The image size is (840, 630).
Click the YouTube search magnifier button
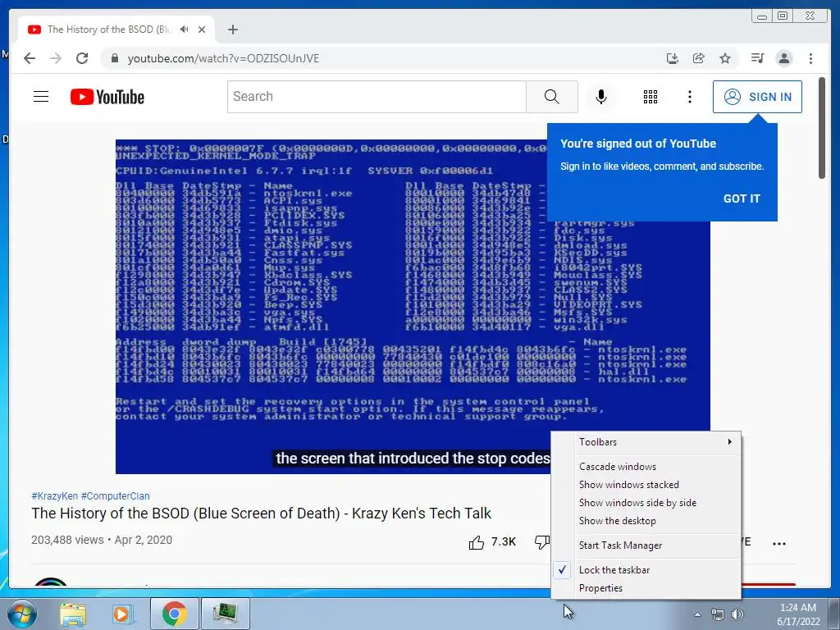pos(552,97)
